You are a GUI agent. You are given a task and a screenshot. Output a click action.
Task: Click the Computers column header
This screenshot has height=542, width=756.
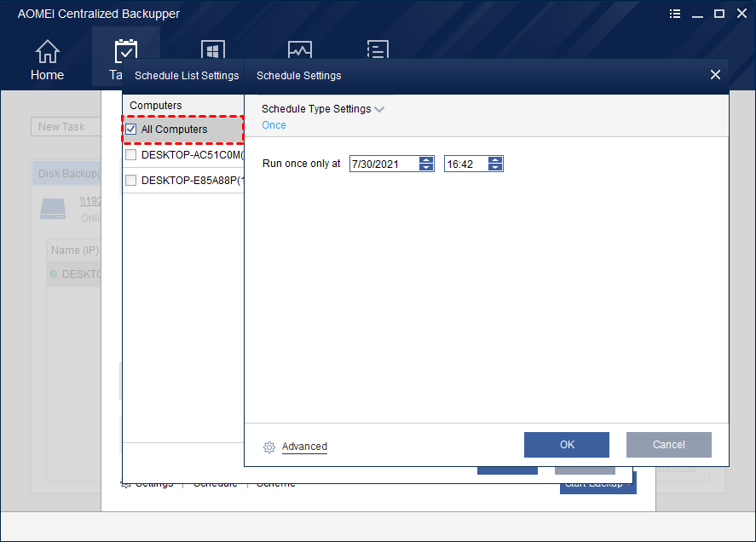click(156, 106)
